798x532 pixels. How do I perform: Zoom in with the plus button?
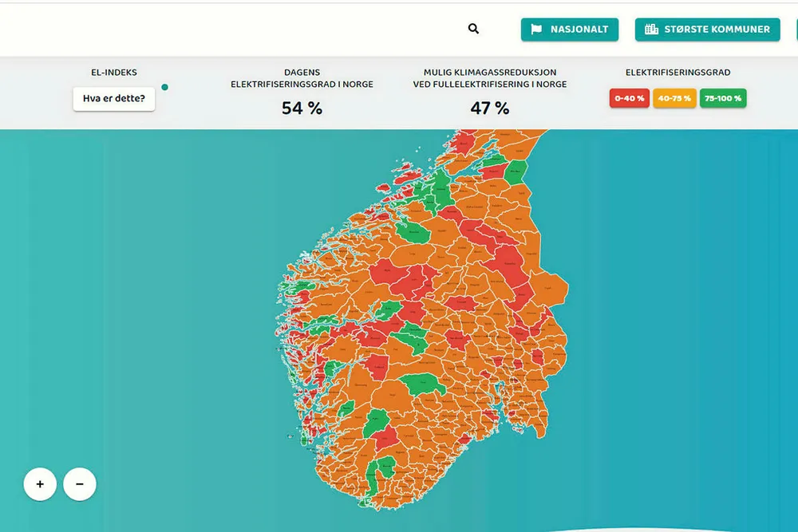40,483
